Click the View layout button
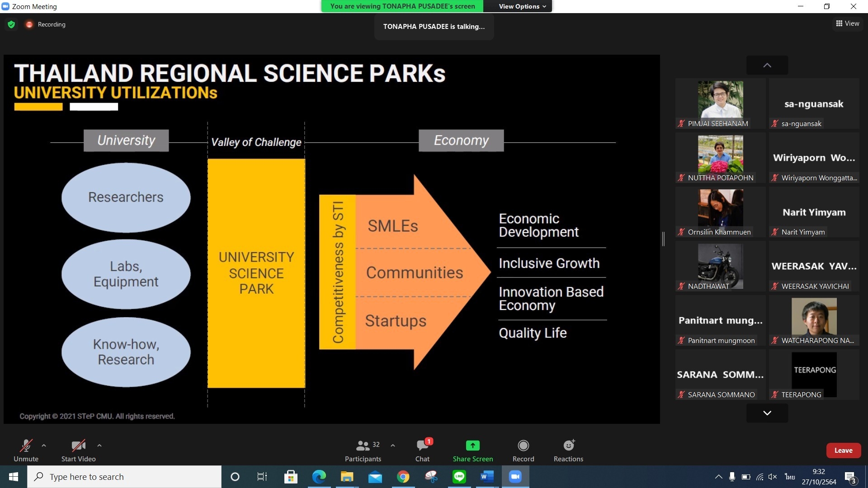The height and width of the screenshot is (488, 868). tap(847, 23)
